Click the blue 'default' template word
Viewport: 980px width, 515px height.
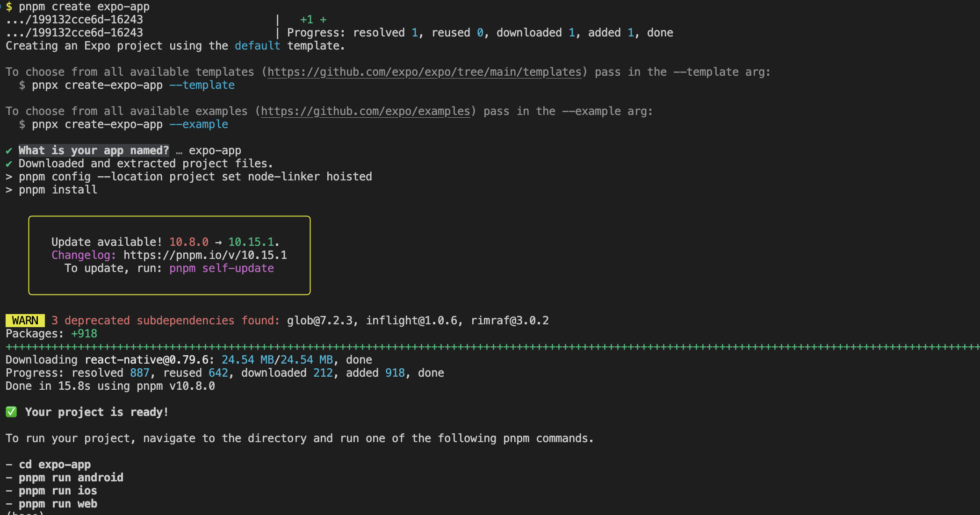[257, 46]
